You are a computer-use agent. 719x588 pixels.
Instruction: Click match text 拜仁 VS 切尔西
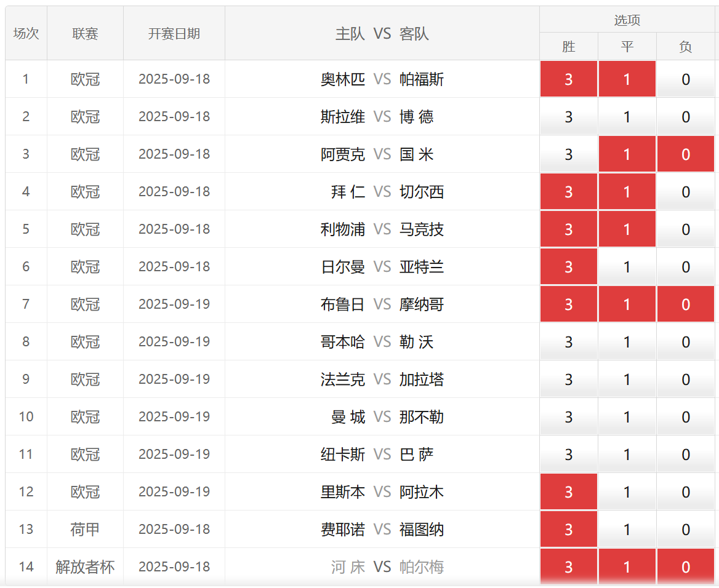(387, 192)
